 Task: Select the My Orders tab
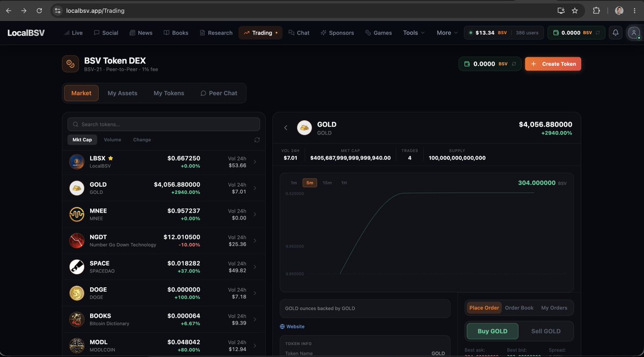point(554,308)
